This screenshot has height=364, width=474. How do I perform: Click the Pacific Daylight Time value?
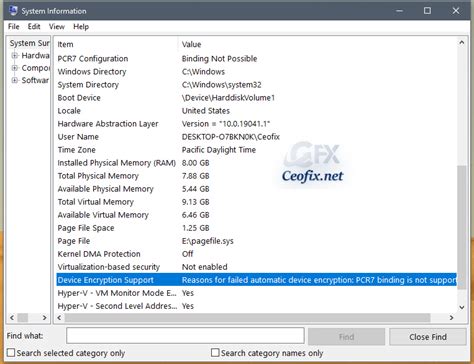tap(219, 150)
